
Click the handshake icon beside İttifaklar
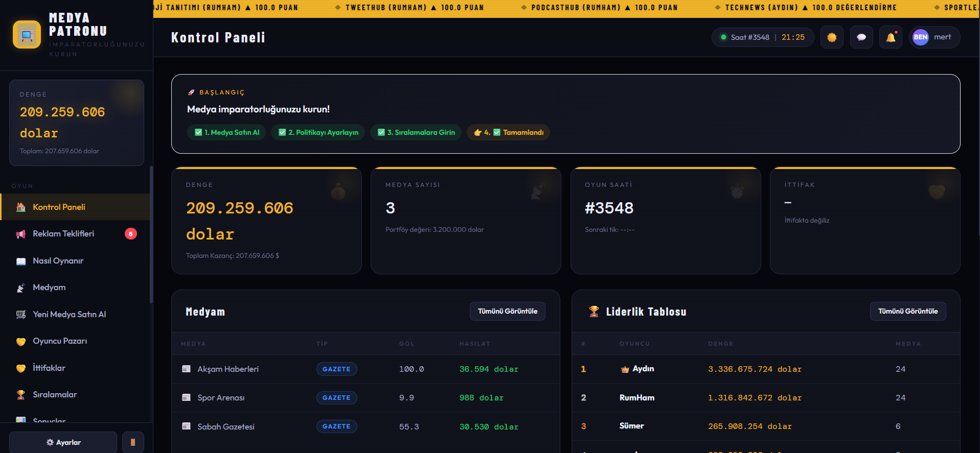[x=21, y=368]
